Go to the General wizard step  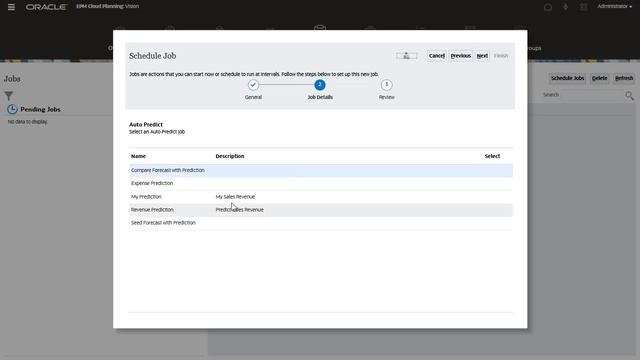tap(253, 85)
